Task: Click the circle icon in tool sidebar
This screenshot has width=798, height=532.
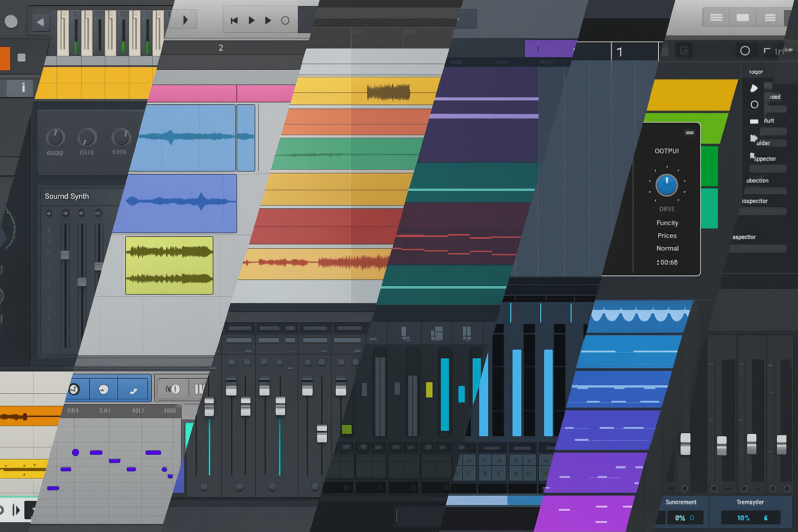Action: (x=754, y=105)
